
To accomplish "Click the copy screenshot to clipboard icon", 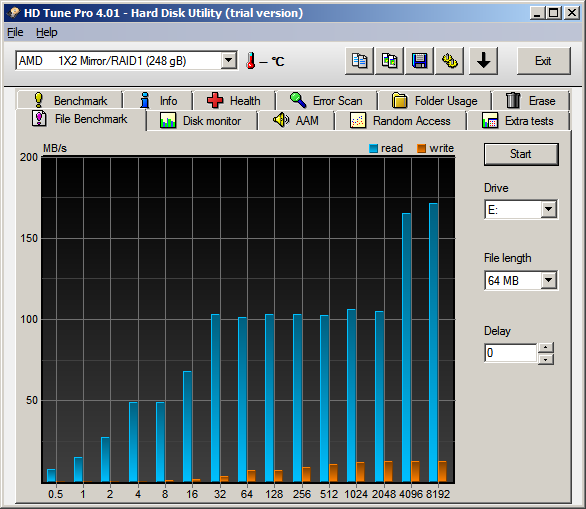I will (x=389, y=61).
